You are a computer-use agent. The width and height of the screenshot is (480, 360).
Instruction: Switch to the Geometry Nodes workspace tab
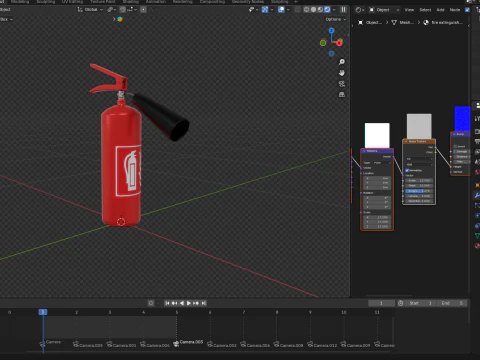click(x=248, y=2)
